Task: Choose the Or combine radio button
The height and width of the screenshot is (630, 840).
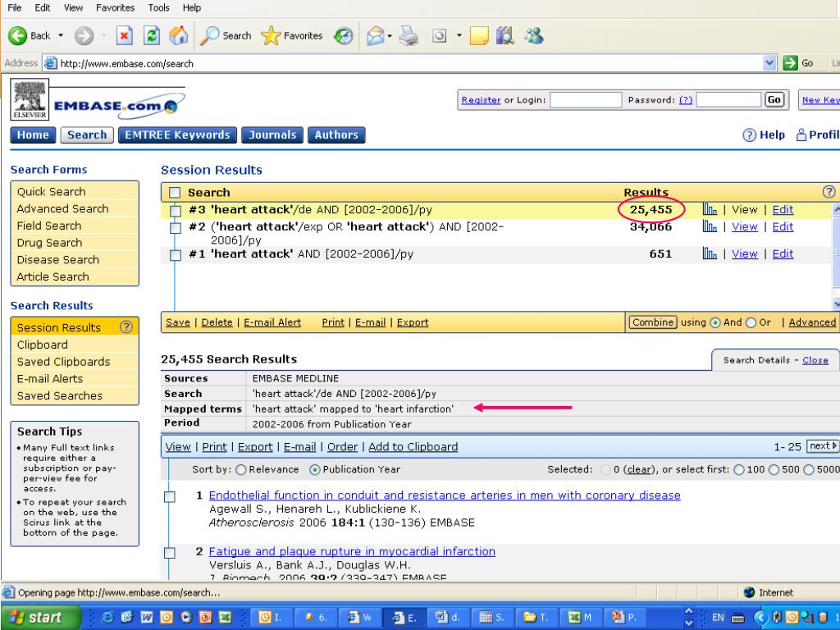Action: point(751,322)
